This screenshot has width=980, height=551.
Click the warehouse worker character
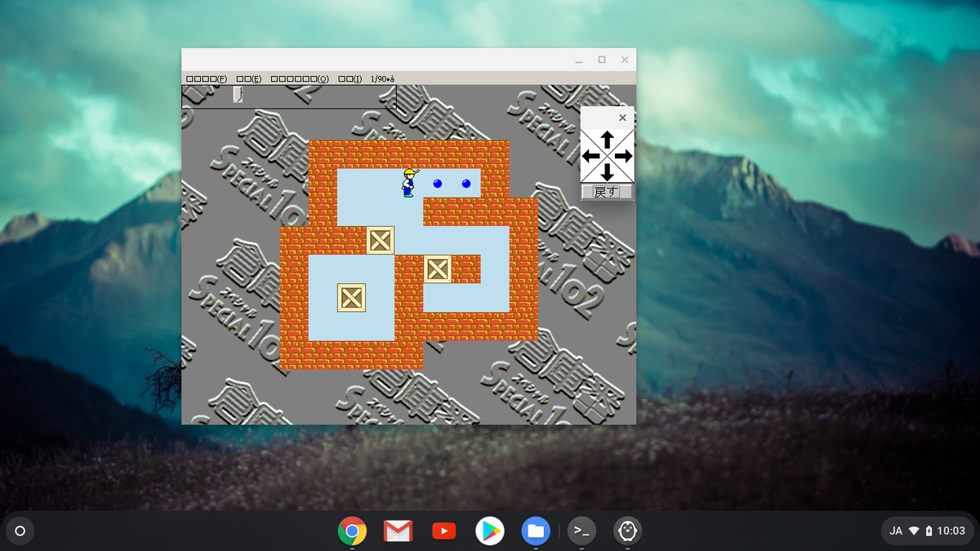pos(409,183)
